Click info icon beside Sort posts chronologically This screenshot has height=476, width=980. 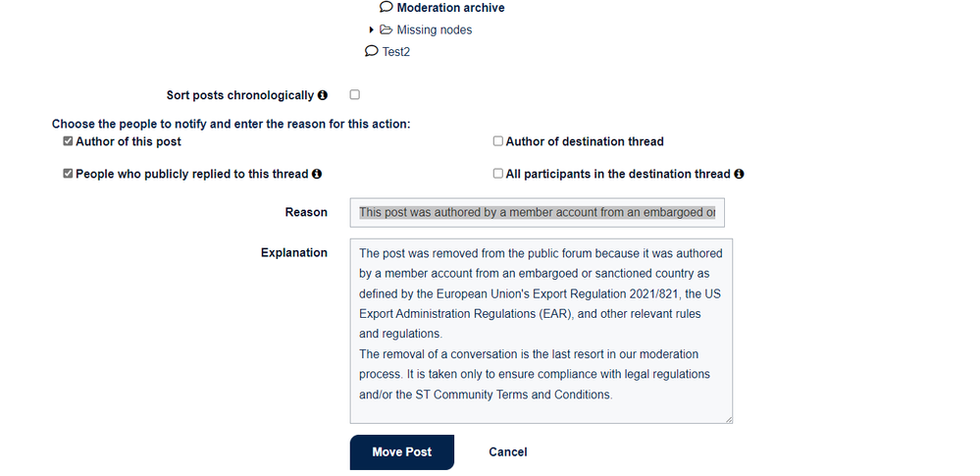pos(323,95)
